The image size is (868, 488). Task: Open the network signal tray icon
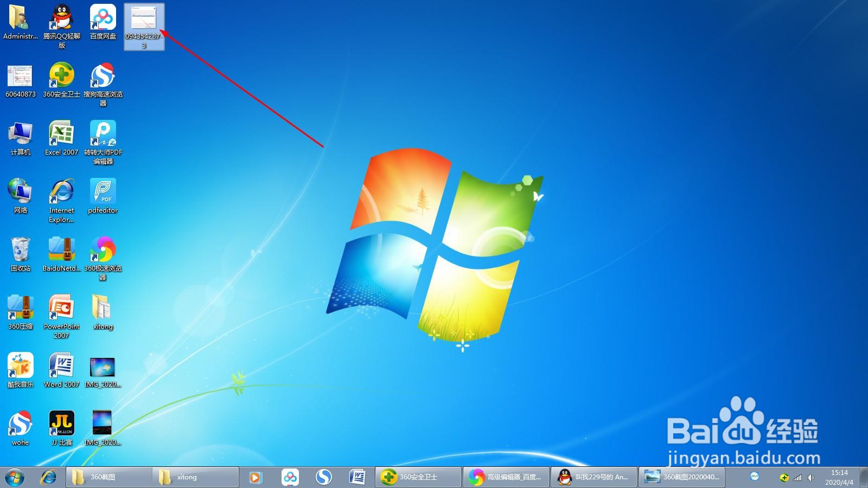coord(797,478)
